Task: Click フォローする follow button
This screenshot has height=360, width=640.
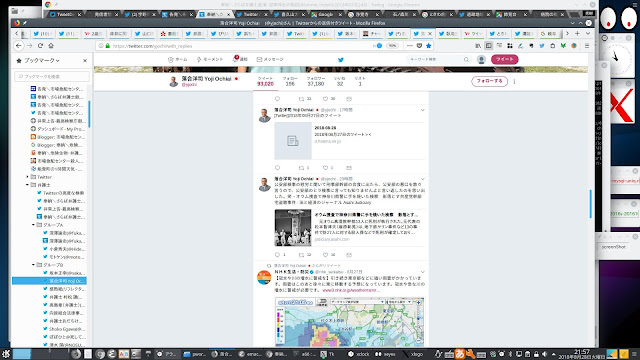Action: (x=489, y=81)
